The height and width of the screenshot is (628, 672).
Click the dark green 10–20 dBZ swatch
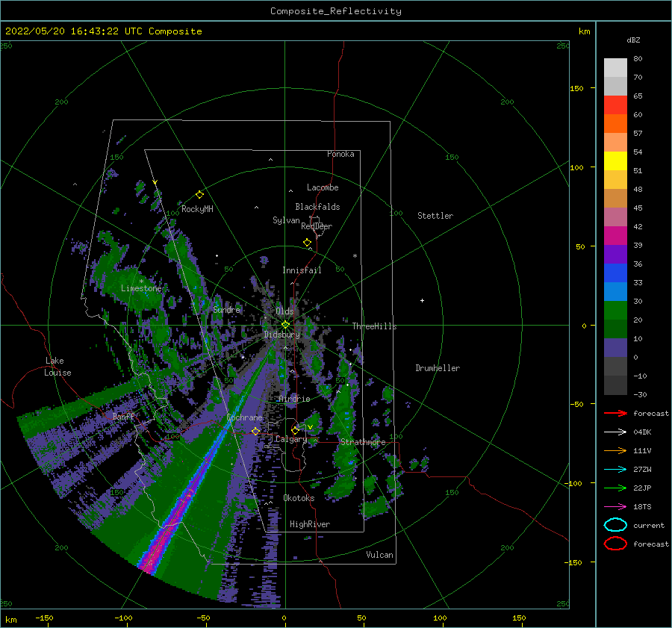(615, 329)
